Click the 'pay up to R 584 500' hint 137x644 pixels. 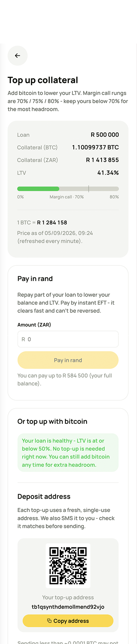65,380
